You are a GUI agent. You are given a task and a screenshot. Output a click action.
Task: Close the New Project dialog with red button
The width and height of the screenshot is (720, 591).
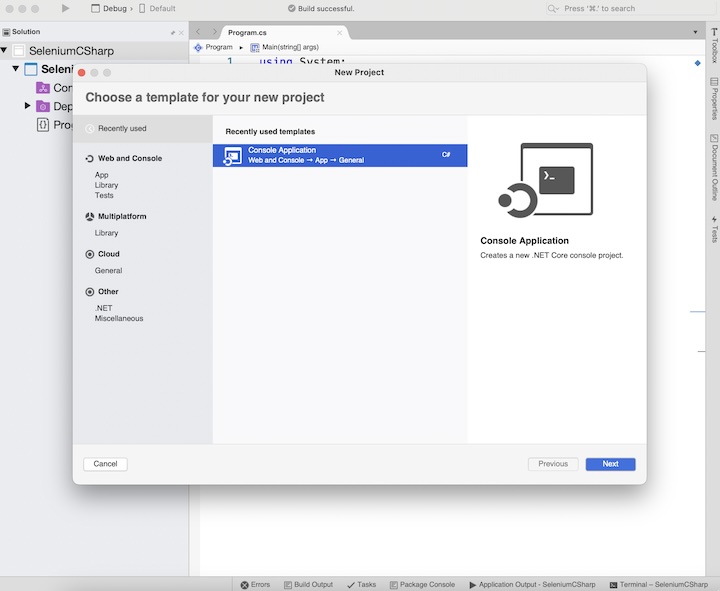(82, 73)
